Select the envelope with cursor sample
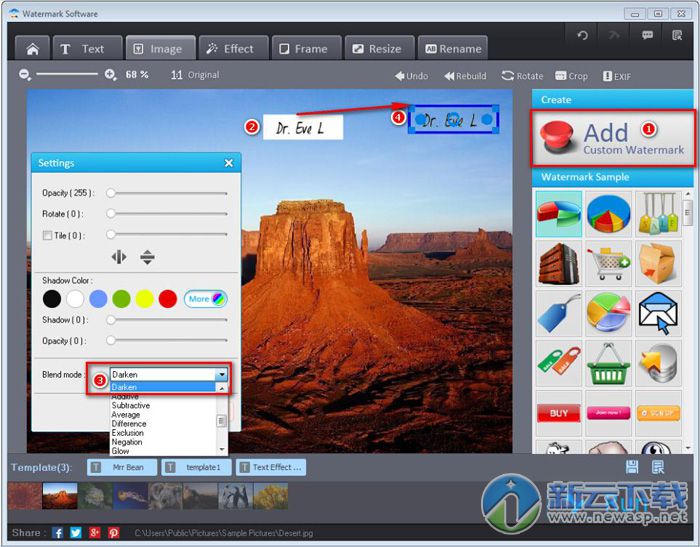700x547 pixels. (658, 313)
